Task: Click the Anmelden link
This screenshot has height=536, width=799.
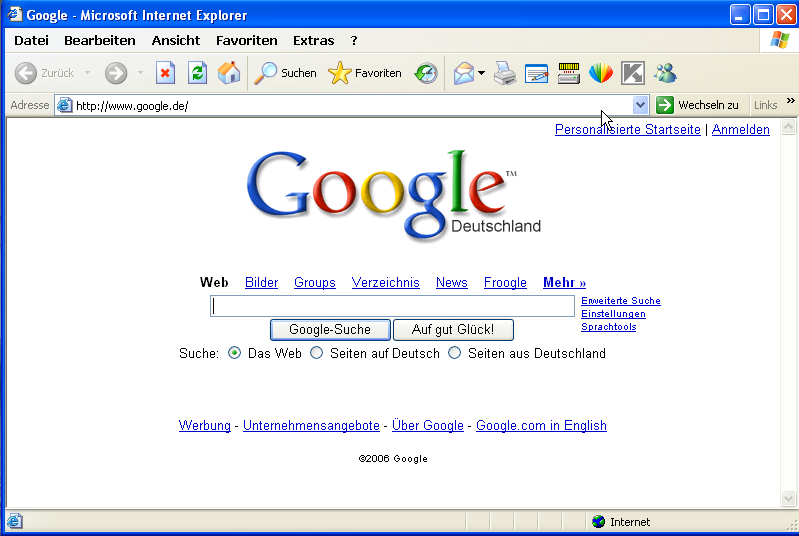Action: 741,129
